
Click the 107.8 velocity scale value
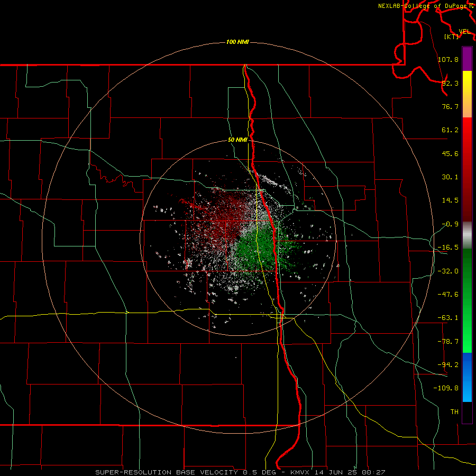coord(448,59)
